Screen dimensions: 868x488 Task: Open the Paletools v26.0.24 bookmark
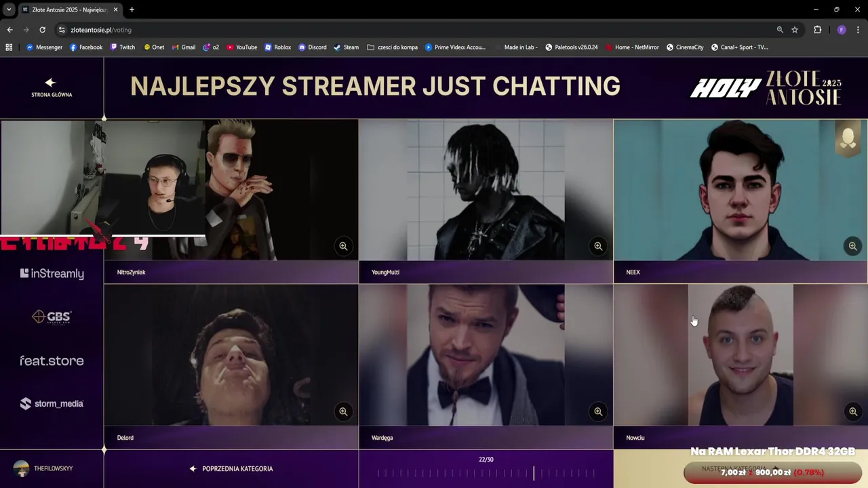[571, 47]
